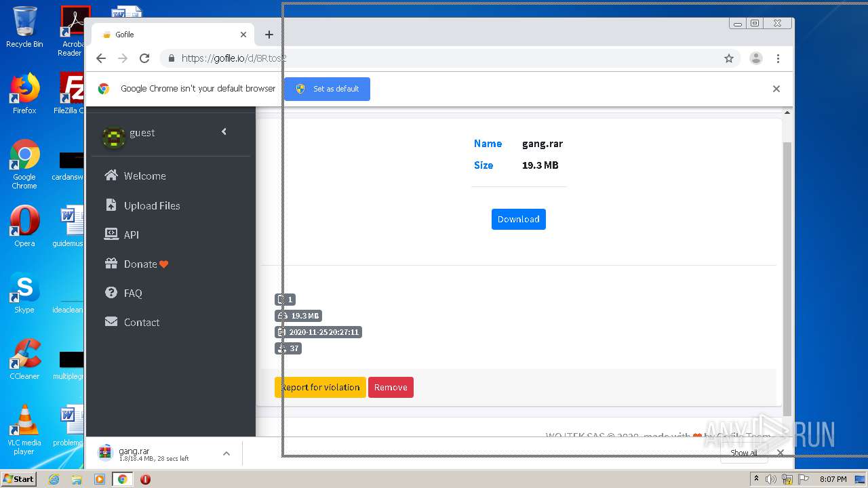Screen dimensions: 868x488
Task: Open the Acrobat Reader desktop shortcut
Action: tap(72, 31)
